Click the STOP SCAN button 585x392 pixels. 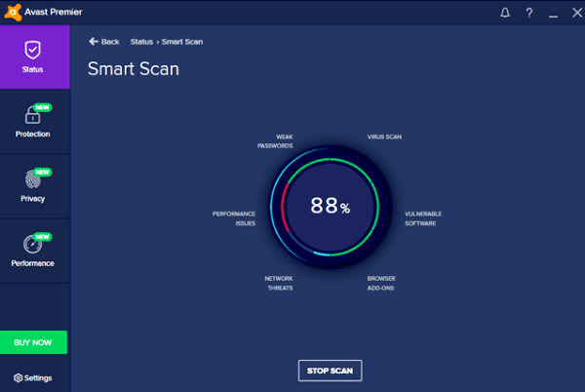tap(330, 371)
